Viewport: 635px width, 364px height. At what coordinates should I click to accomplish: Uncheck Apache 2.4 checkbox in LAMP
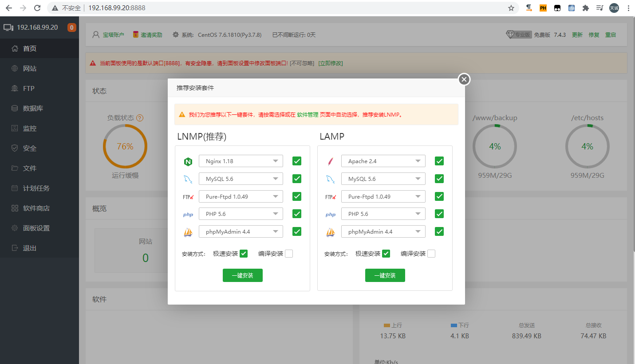(x=439, y=161)
